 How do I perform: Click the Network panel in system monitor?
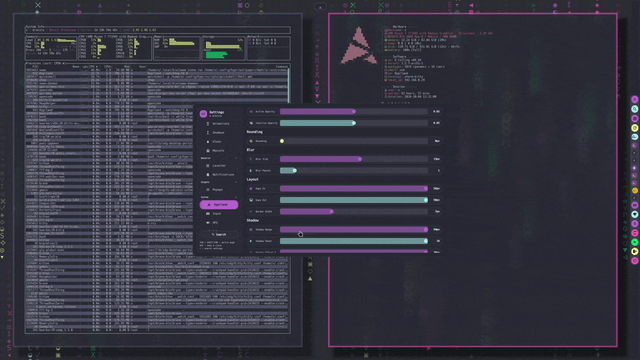(x=269, y=48)
